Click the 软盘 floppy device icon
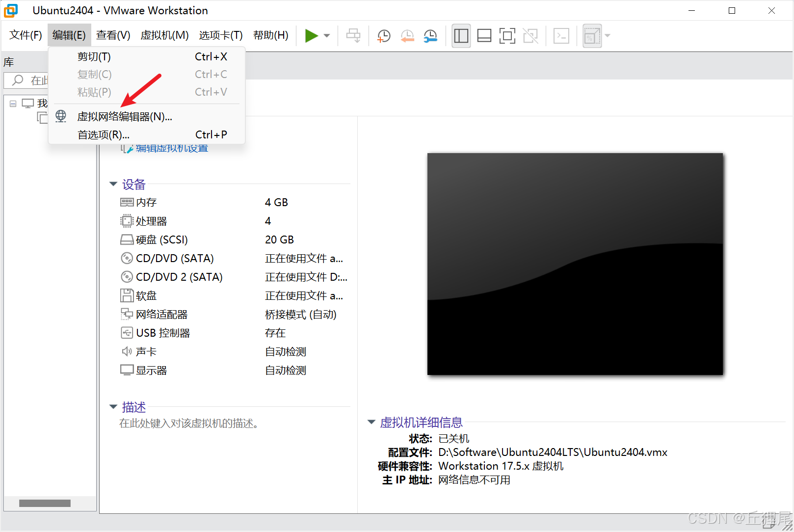 click(127, 295)
